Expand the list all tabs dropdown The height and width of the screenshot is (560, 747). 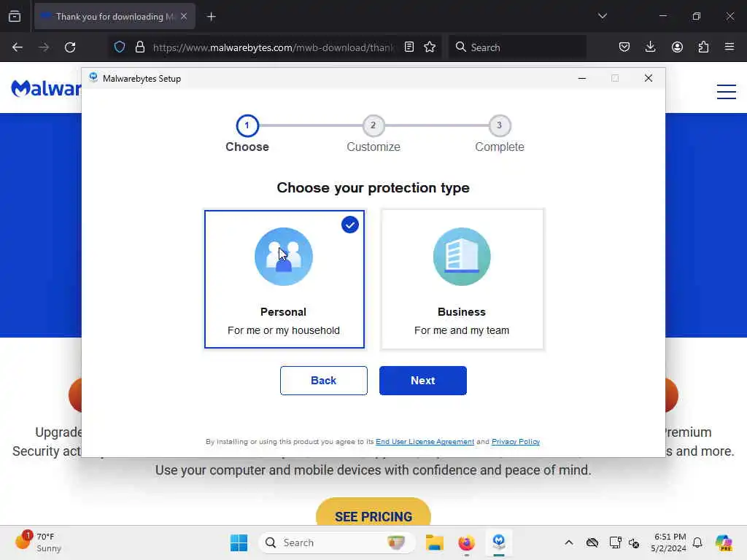coord(602,16)
